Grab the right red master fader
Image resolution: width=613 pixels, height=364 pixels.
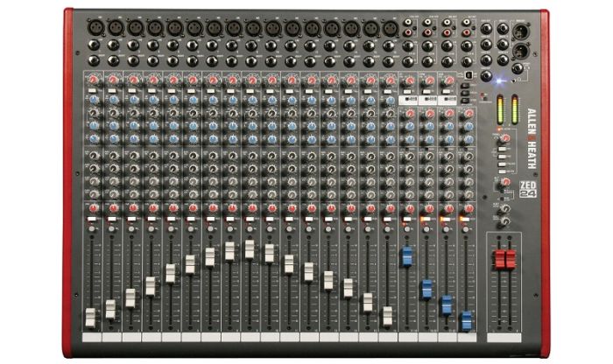tap(511, 259)
